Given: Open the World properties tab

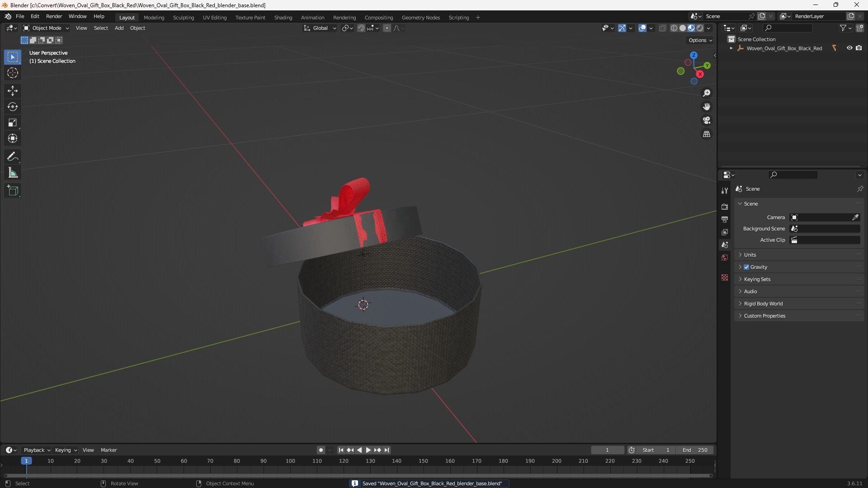Looking at the screenshot, I should click(x=725, y=258).
